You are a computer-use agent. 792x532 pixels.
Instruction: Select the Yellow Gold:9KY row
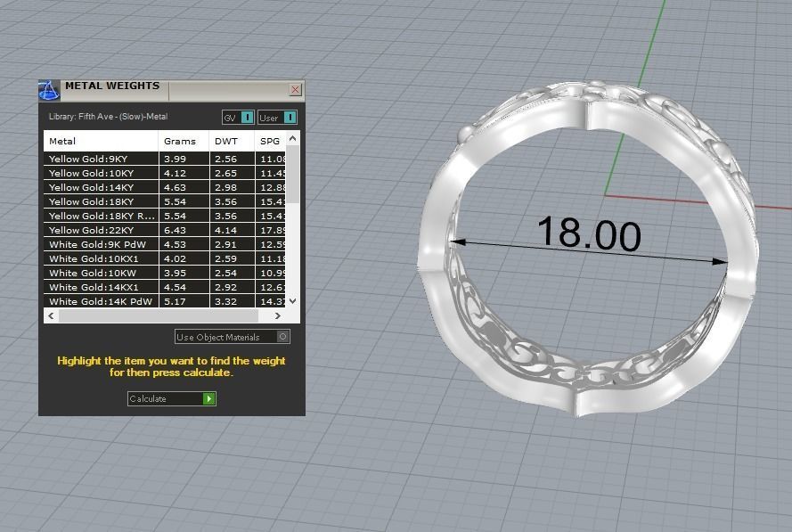click(165, 159)
